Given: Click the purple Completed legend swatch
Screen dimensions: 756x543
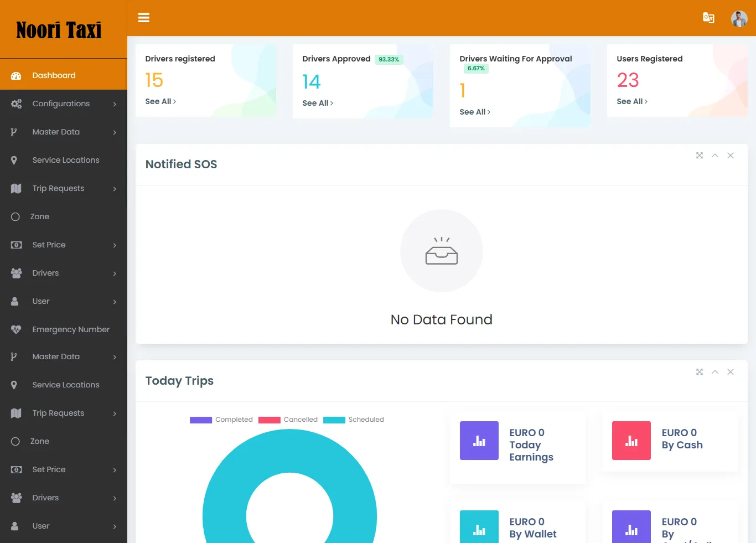Looking at the screenshot, I should coord(200,420).
